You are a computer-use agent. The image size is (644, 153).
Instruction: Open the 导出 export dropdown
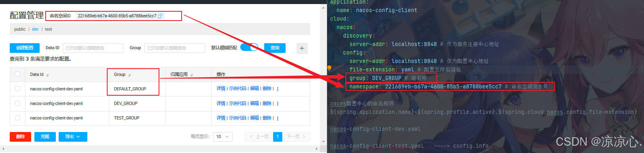(73, 137)
